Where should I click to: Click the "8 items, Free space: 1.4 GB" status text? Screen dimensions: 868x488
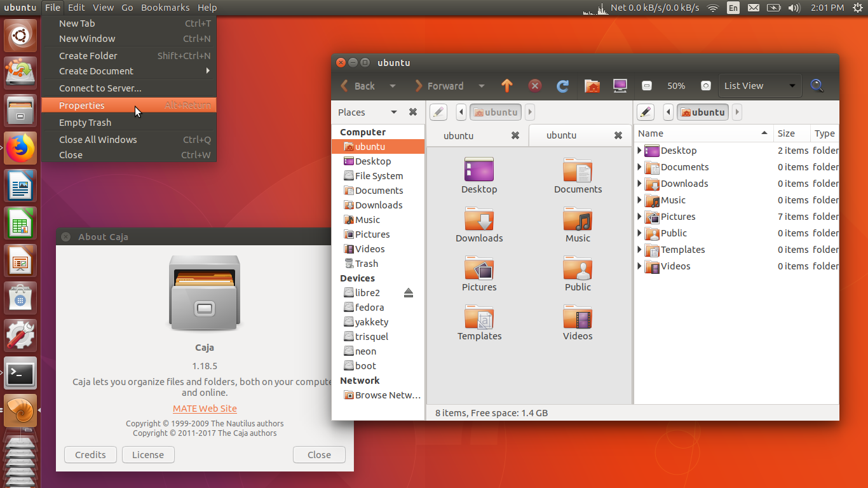pos(491,413)
